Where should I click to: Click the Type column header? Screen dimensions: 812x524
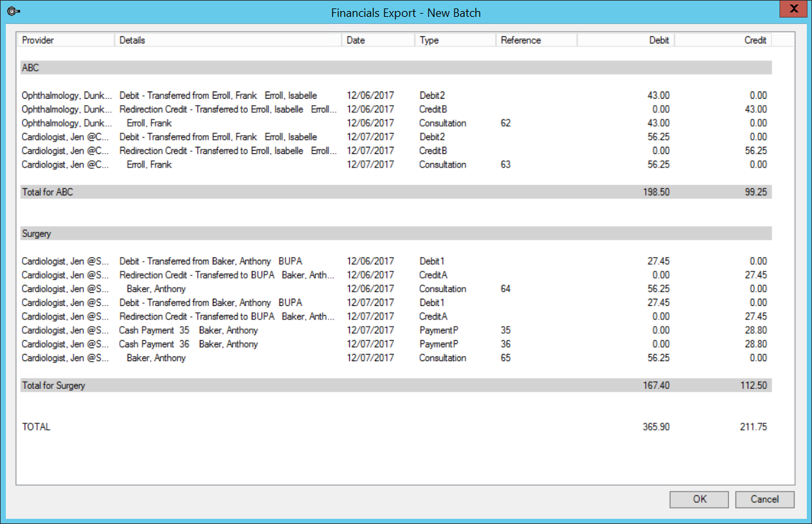coord(455,40)
